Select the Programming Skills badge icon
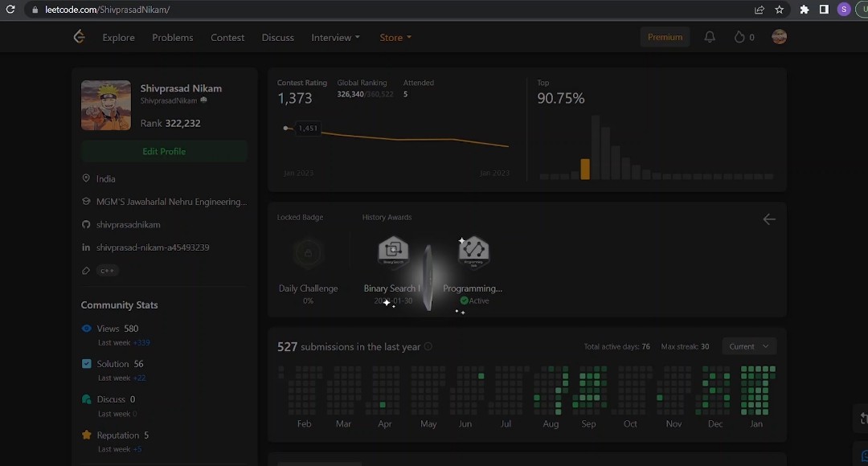The height and width of the screenshot is (466, 868). (x=473, y=252)
